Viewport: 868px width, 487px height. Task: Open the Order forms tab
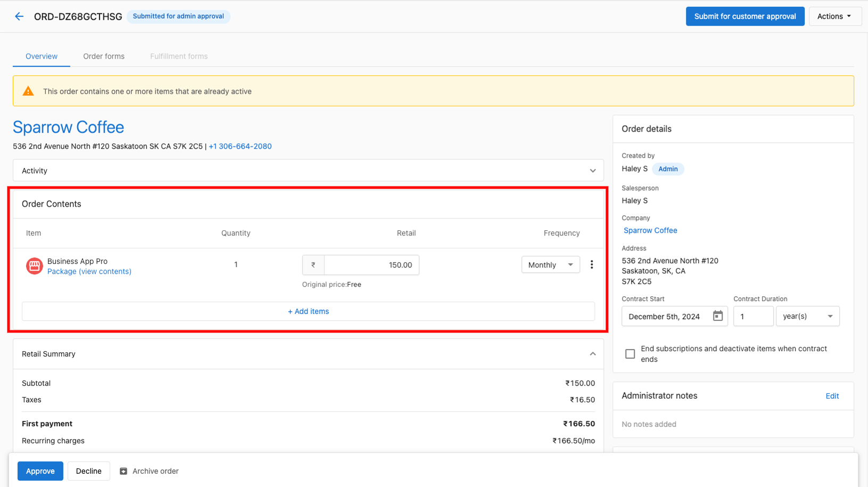tap(104, 56)
